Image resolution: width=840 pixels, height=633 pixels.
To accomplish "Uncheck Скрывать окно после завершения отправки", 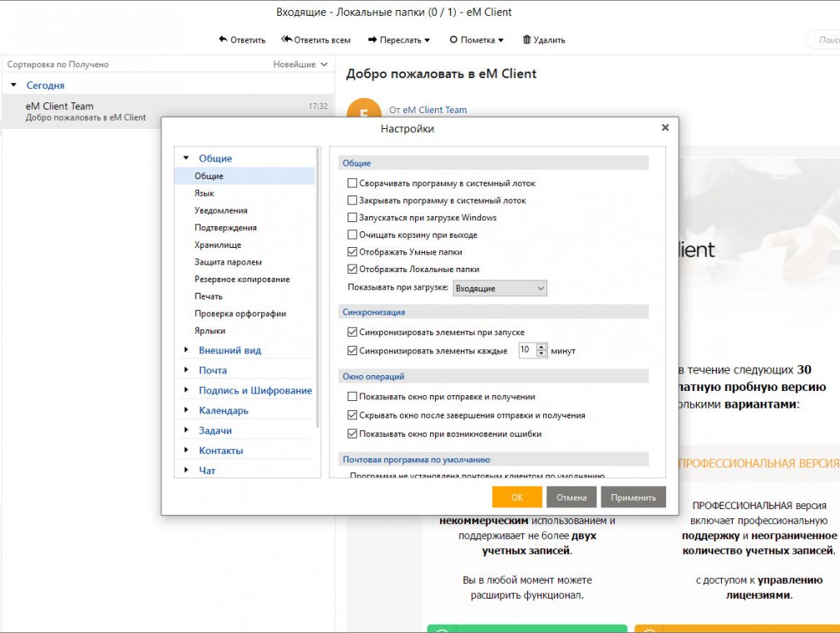I will pyautogui.click(x=352, y=415).
